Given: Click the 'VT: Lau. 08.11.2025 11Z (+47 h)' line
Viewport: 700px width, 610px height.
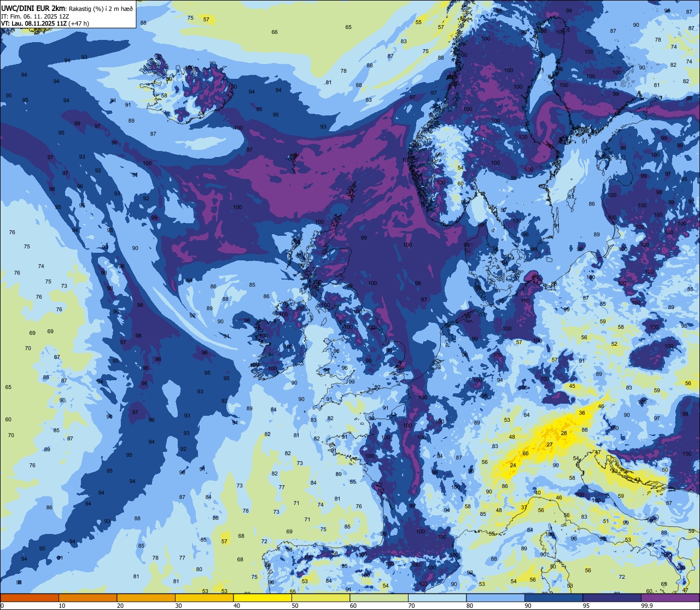Looking at the screenshot, I should tap(45, 23).
